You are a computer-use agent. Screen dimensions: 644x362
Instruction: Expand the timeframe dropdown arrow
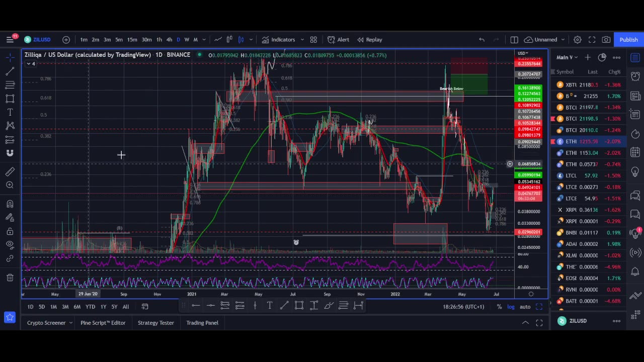[x=204, y=40]
